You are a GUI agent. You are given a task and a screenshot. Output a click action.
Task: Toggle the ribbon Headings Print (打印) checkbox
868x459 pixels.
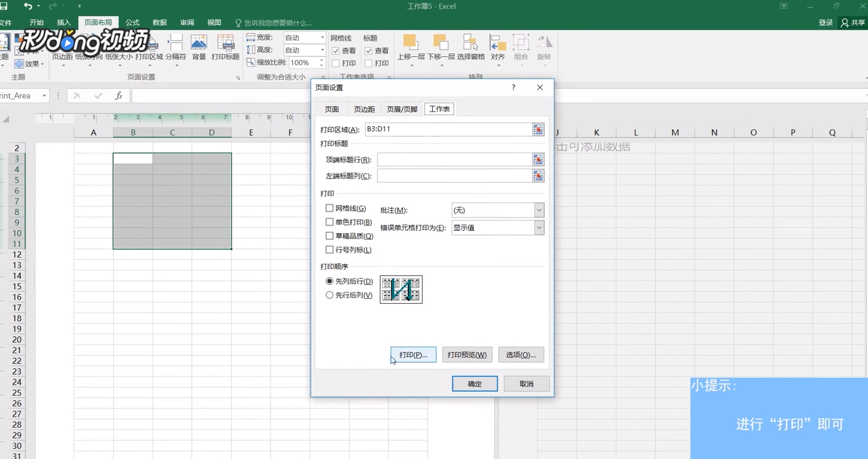click(x=368, y=63)
